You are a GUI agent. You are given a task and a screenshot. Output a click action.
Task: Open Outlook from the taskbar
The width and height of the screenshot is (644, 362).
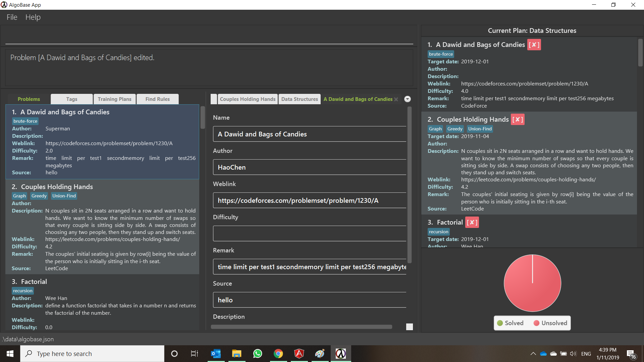tap(216, 354)
